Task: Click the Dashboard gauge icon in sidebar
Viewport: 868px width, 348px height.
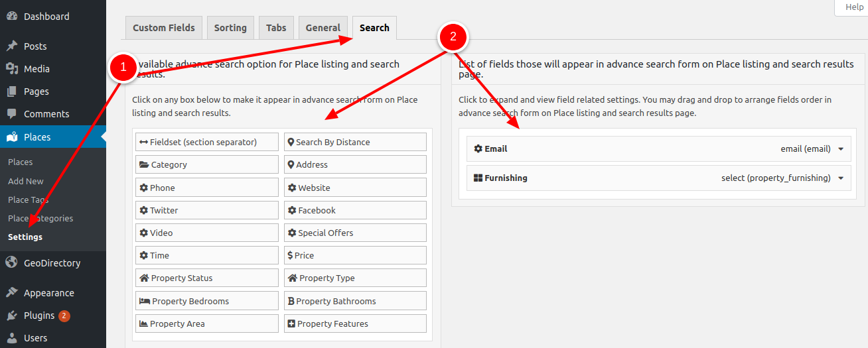Action: (x=12, y=17)
